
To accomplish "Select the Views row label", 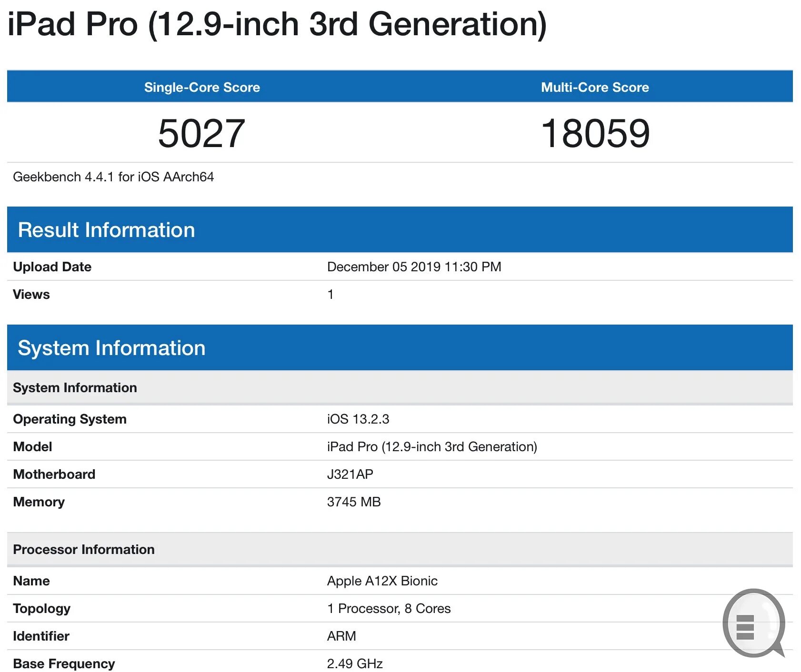I will [31, 295].
